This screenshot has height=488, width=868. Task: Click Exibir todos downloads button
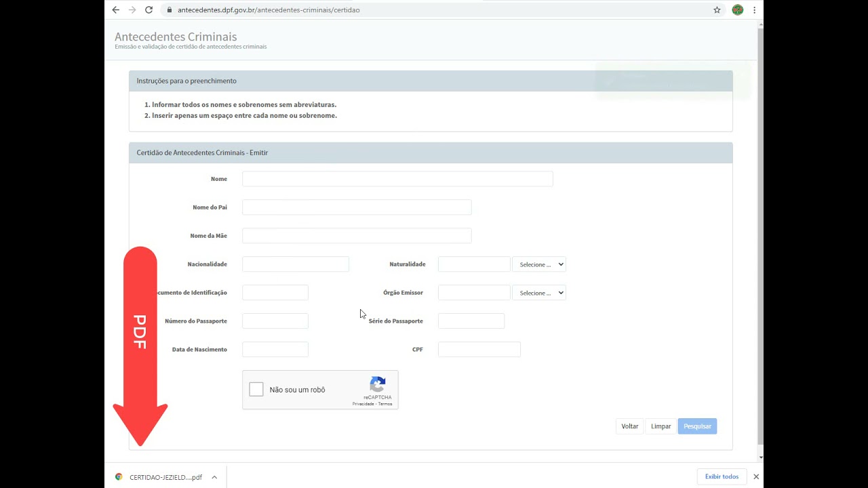(722, 476)
